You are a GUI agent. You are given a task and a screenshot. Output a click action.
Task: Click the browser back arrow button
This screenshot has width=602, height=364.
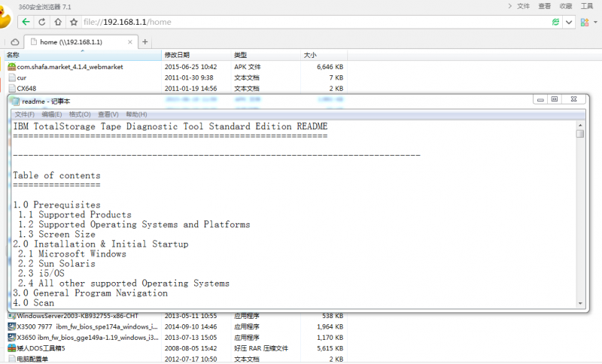click(26, 23)
